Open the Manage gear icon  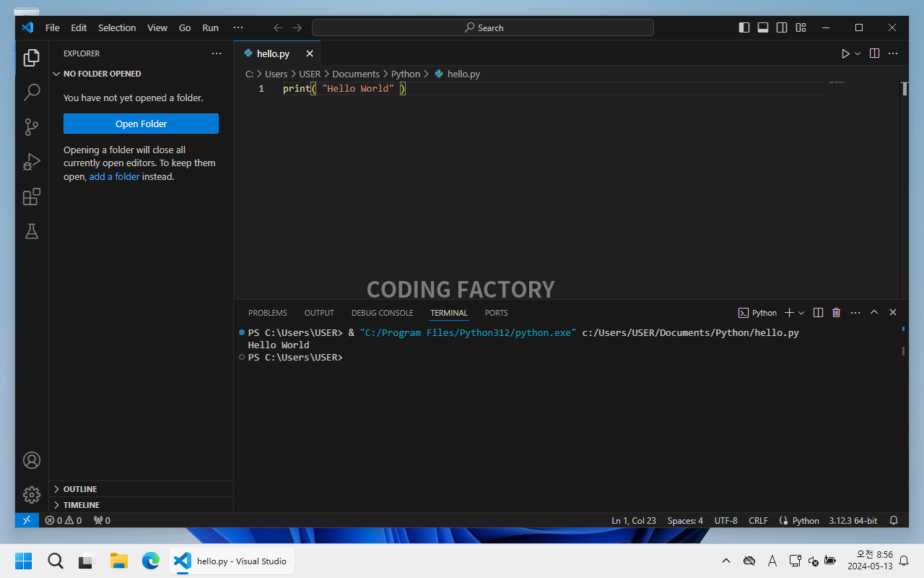pos(32,495)
